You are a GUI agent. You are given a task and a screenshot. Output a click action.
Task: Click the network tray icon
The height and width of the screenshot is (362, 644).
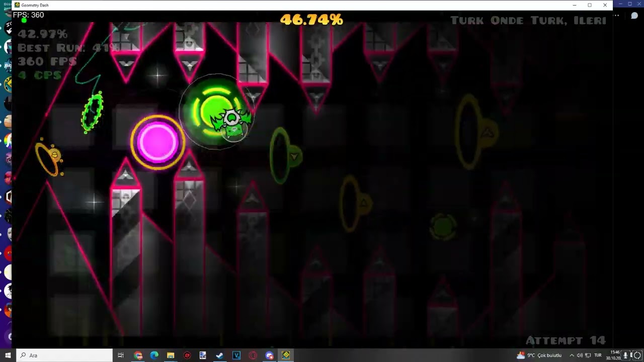pyautogui.click(x=588, y=355)
